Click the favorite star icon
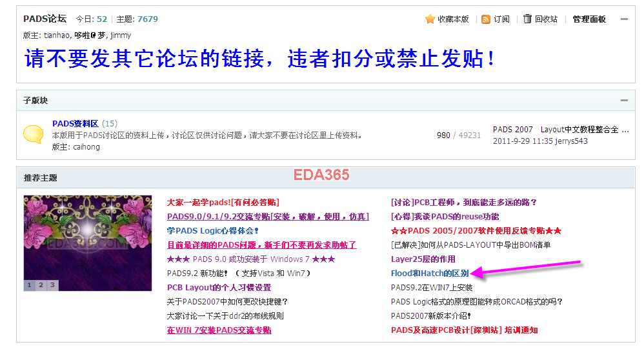 tap(430, 19)
